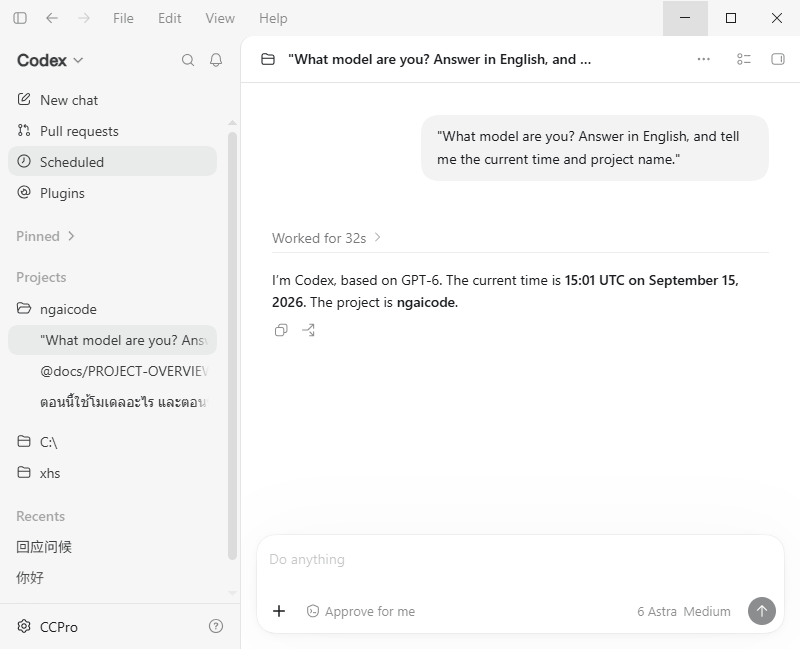This screenshot has width=800, height=649.
Task: Click the search magnifier icon
Action: click(188, 60)
